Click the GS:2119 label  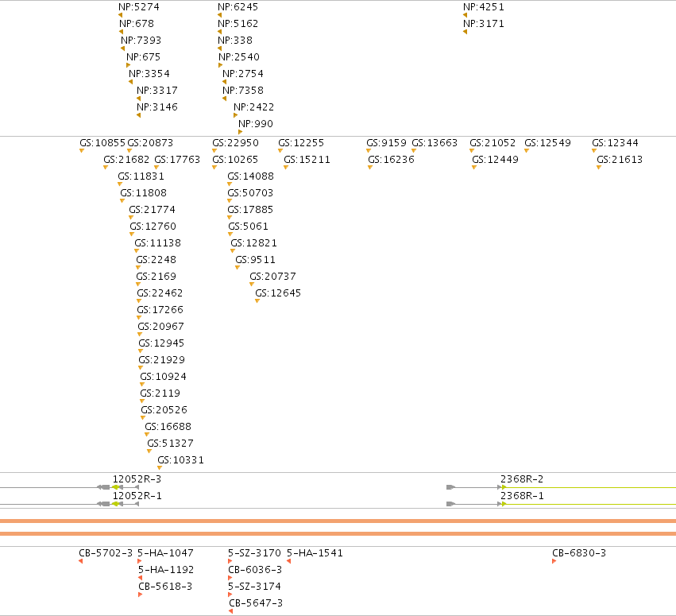[x=160, y=393]
